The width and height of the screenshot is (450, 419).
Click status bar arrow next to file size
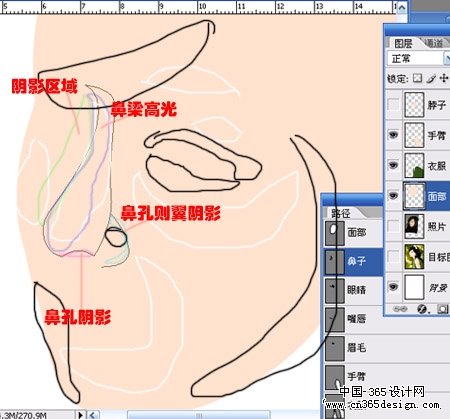[80, 415]
